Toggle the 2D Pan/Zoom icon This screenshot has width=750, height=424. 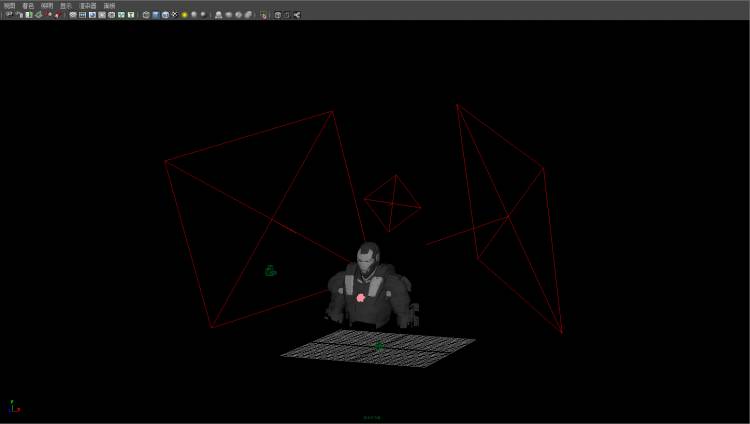[x=48, y=15]
